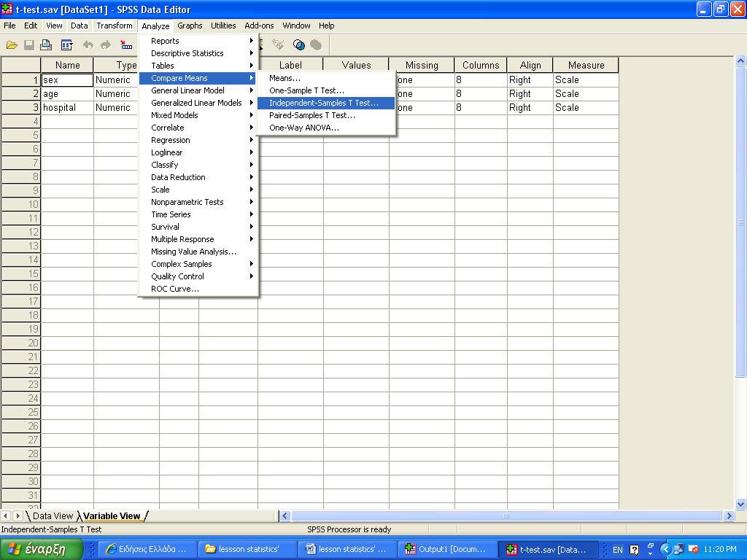This screenshot has height=560, width=747.
Task: Expand the Nonparametric Tests submenu
Action: pos(198,202)
